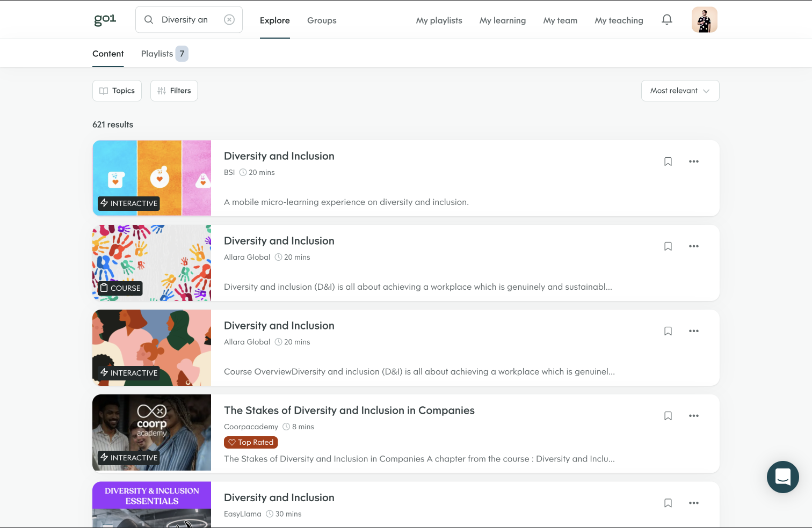Go to My learning
The width and height of the screenshot is (812, 528).
coord(502,20)
